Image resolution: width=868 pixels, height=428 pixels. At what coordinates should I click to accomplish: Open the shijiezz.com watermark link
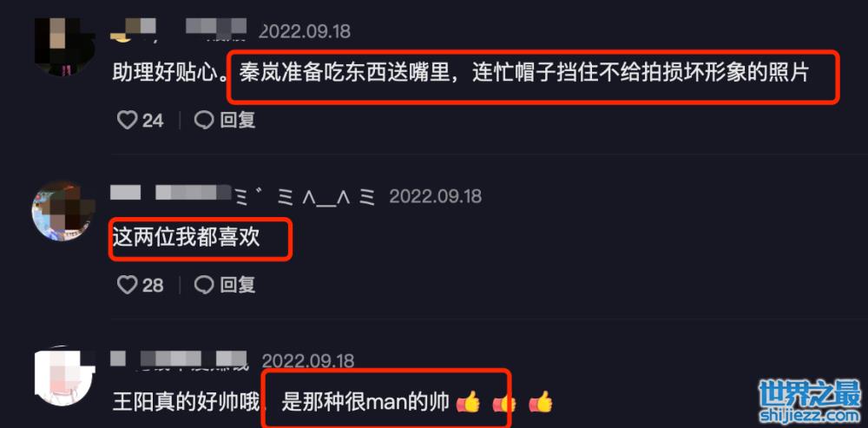click(x=810, y=415)
